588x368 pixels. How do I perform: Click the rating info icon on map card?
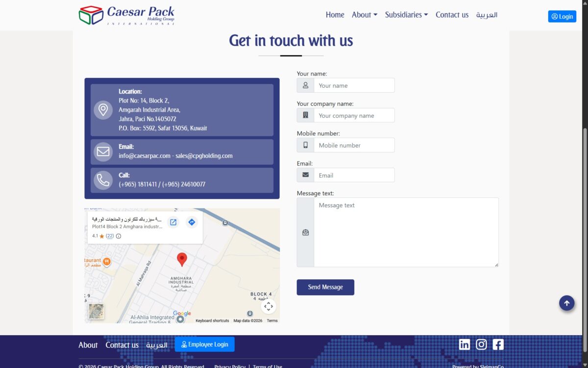pyautogui.click(x=119, y=236)
